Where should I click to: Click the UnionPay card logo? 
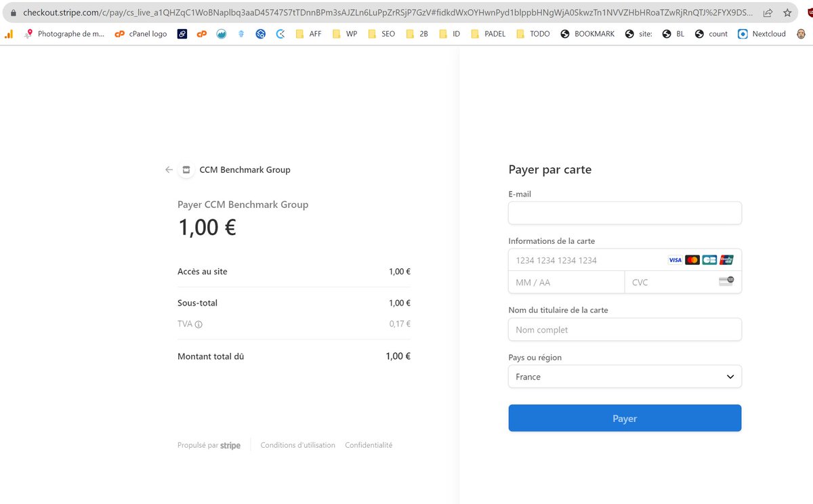pyautogui.click(x=726, y=260)
